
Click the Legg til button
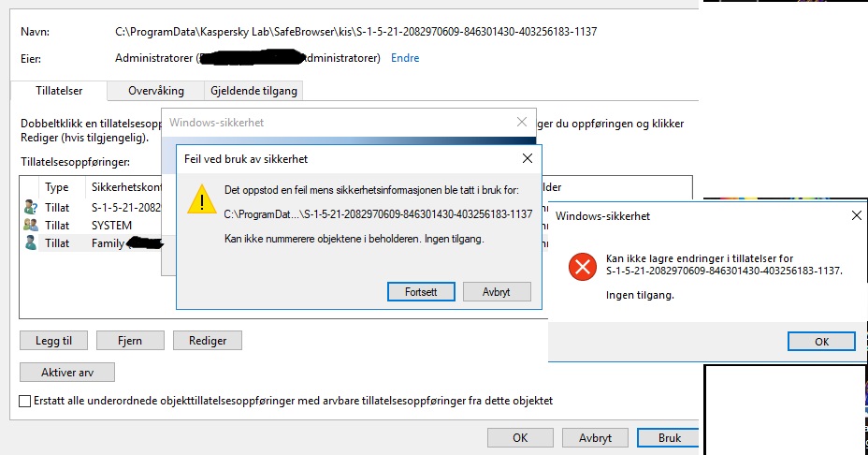click(x=53, y=340)
